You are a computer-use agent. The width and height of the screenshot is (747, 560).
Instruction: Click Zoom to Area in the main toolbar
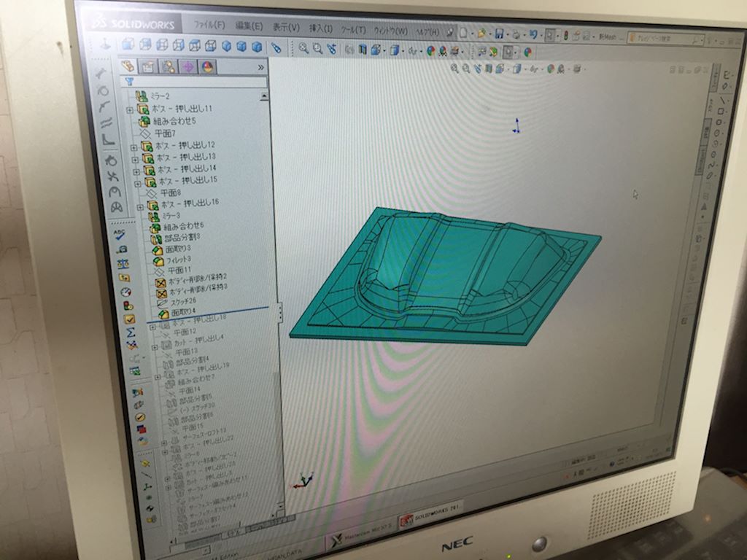tap(317, 48)
